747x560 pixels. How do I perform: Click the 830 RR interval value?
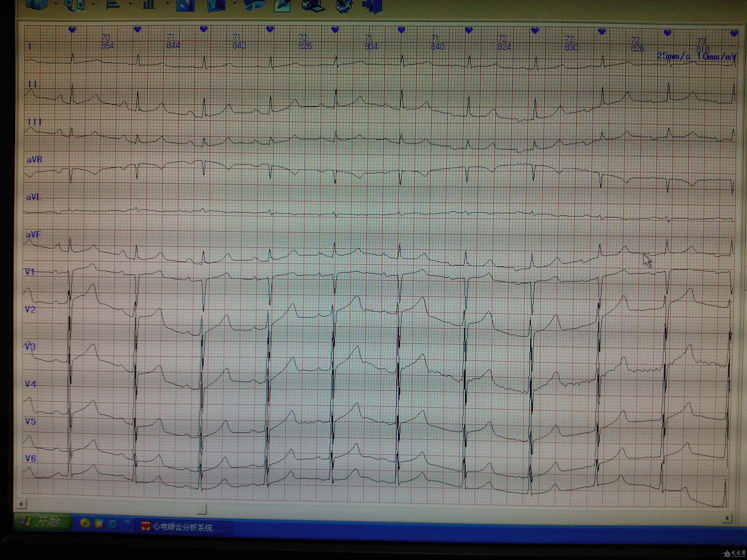point(571,47)
